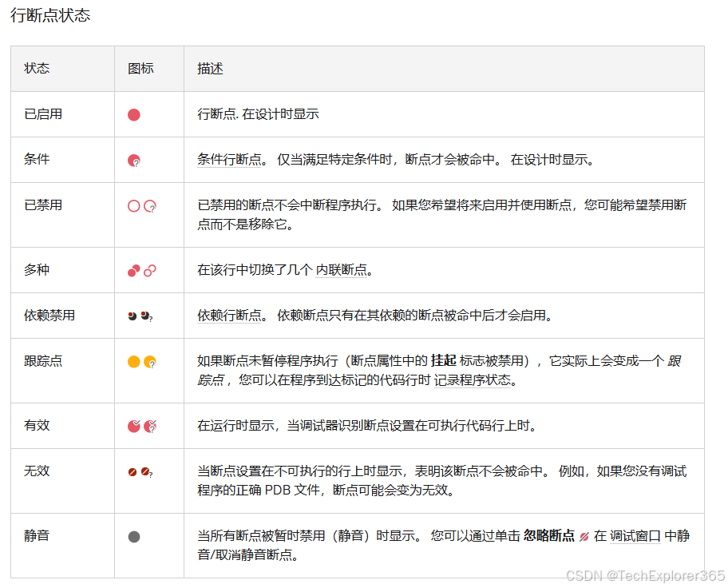Click the gray muted breakpoint icon

pyautogui.click(x=134, y=537)
